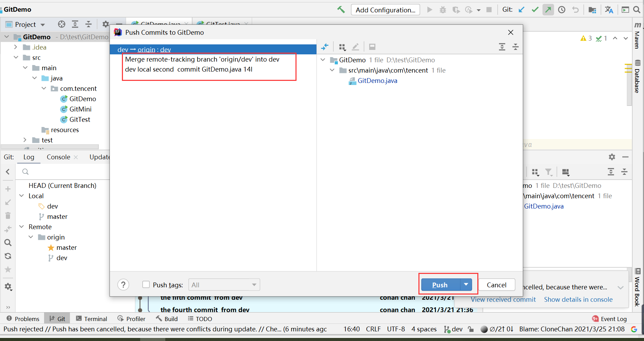
Task: Click the Git panel search magnifier icon in sidebar
Action: (8, 243)
